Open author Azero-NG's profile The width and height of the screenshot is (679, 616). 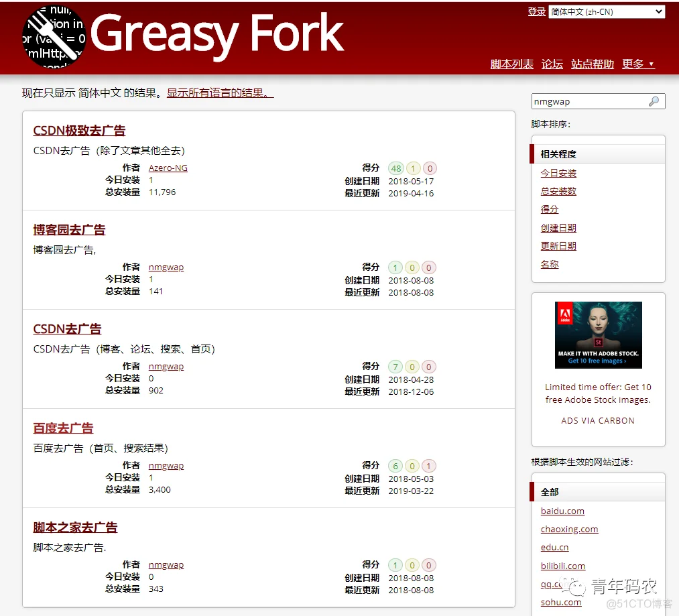(x=168, y=168)
